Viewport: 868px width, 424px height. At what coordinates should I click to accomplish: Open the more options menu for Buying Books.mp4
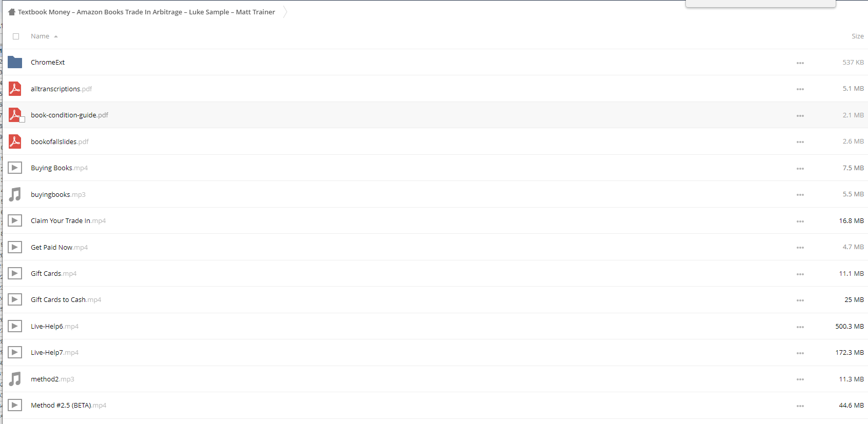click(800, 169)
